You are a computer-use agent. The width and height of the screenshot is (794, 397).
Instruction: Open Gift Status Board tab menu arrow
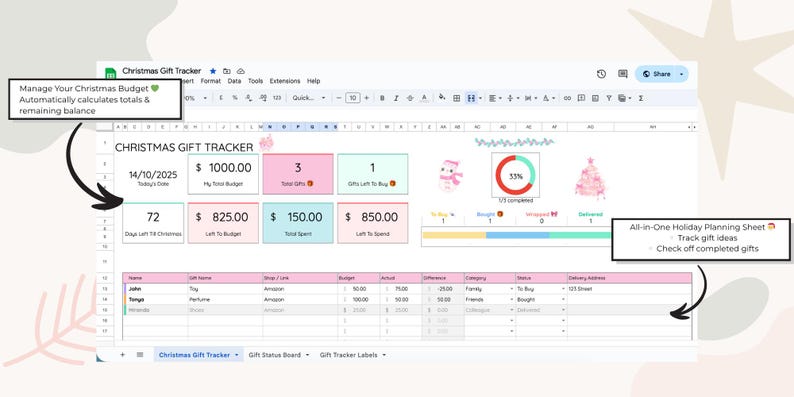(x=307, y=355)
